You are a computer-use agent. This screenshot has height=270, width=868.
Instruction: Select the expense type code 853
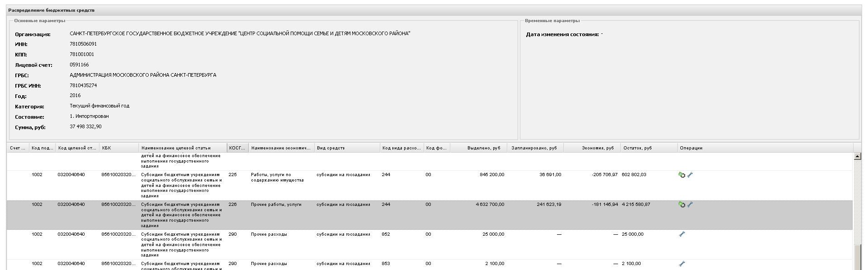(x=386, y=264)
